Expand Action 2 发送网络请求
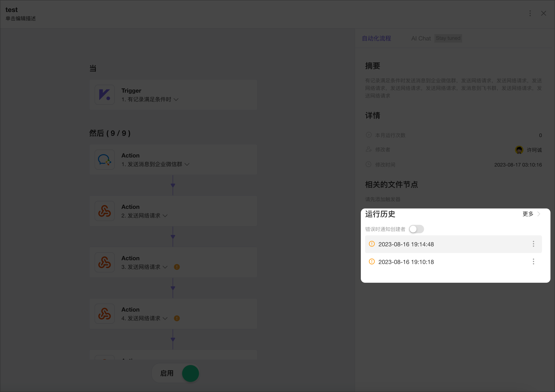The height and width of the screenshot is (392, 555). [165, 216]
